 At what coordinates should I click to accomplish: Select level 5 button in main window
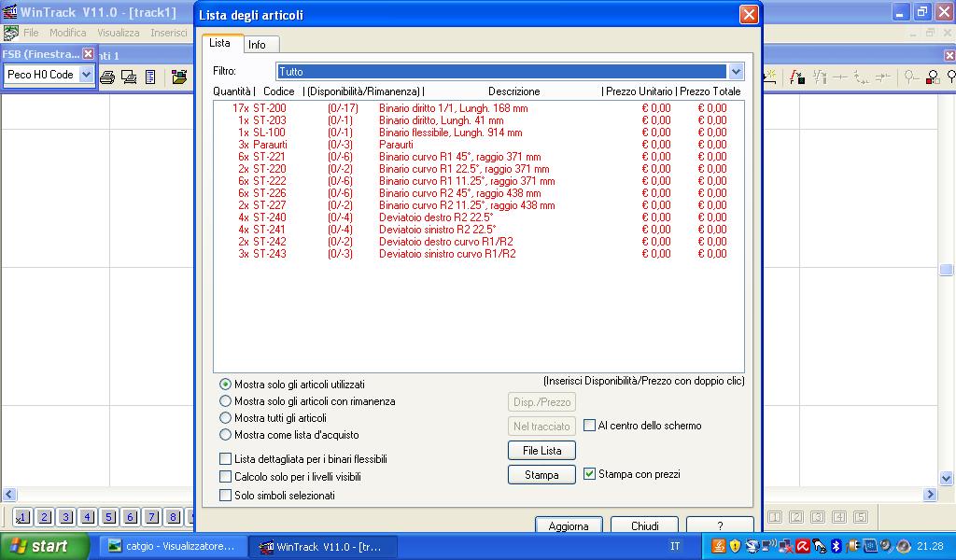[x=109, y=517]
